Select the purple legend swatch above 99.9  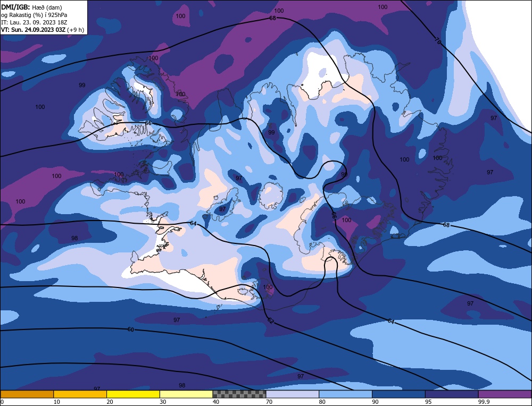point(505,394)
